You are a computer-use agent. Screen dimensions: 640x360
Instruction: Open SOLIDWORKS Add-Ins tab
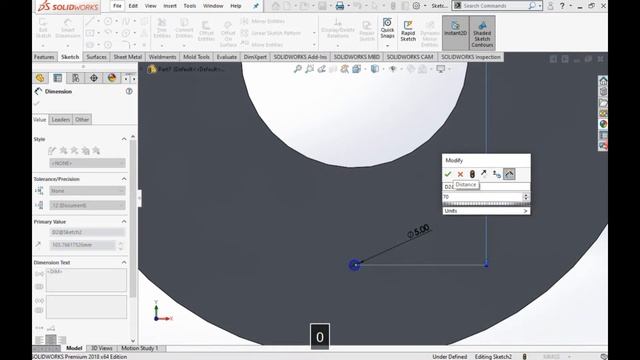(x=300, y=57)
